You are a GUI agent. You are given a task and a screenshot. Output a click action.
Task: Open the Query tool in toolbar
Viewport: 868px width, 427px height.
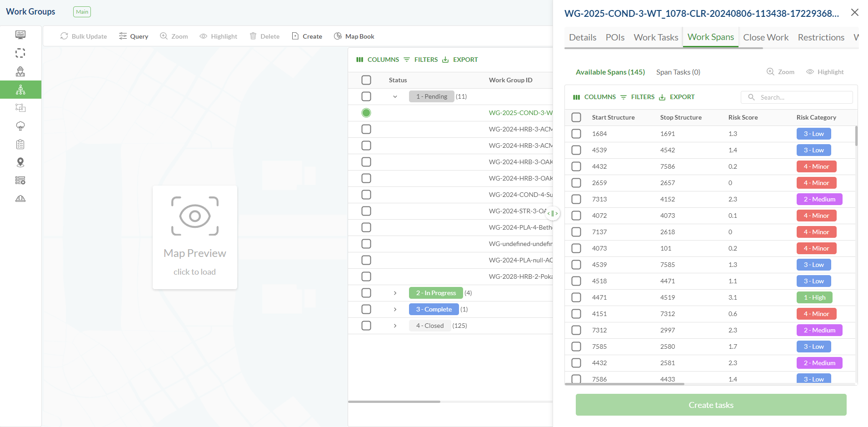tap(134, 36)
